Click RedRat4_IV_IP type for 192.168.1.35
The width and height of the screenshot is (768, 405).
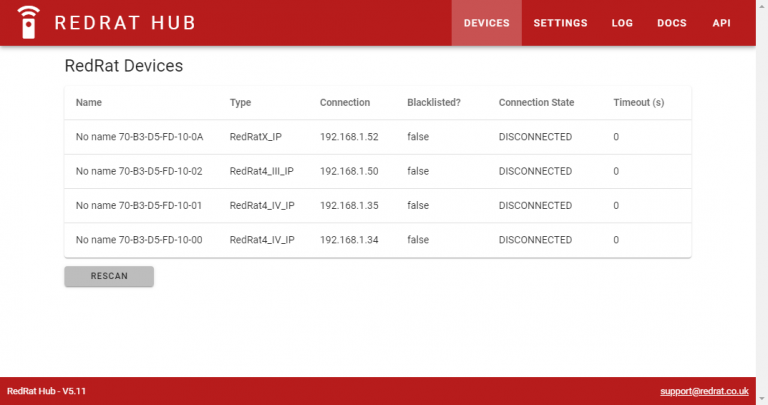click(x=262, y=206)
